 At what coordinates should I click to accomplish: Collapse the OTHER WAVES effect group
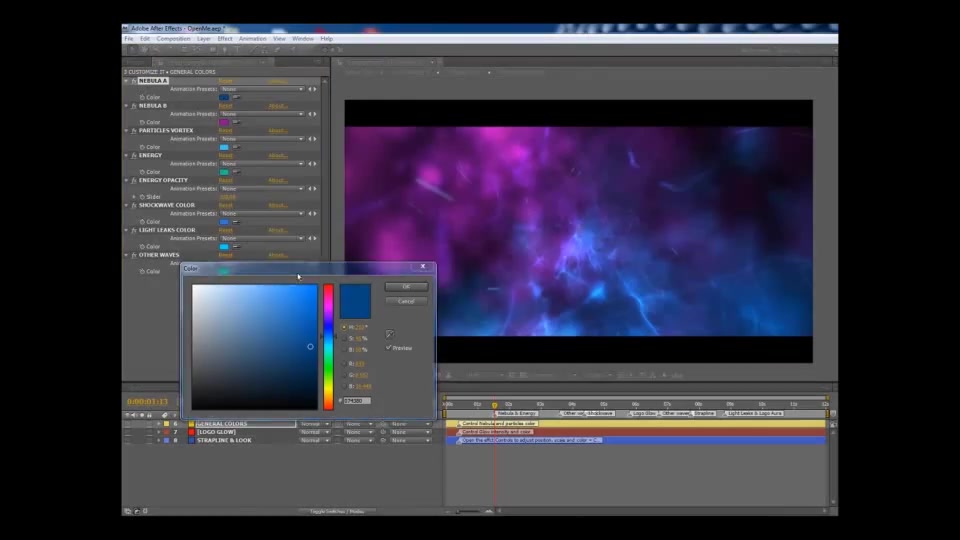point(127,255)
